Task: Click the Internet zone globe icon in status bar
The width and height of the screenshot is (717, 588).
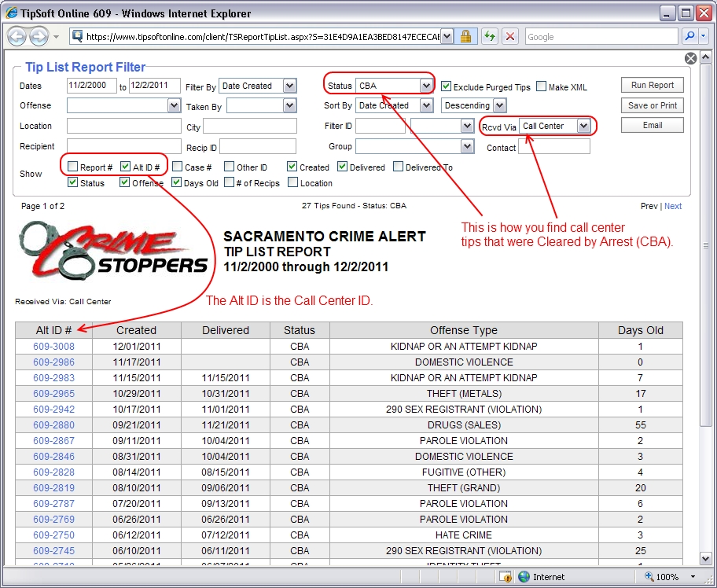Action: click(x=524, y=576)
